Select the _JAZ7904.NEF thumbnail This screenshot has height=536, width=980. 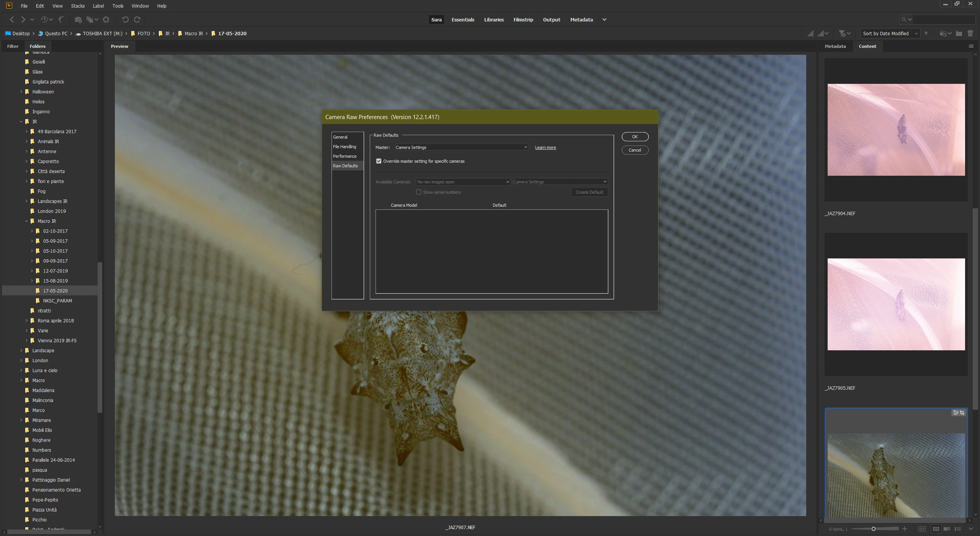click(896, 130)
